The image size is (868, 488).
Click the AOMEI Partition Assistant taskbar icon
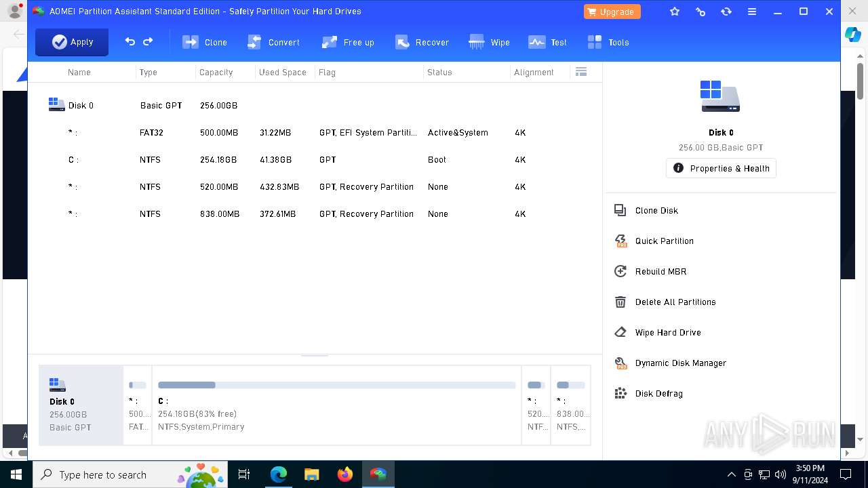pos(378,474)
